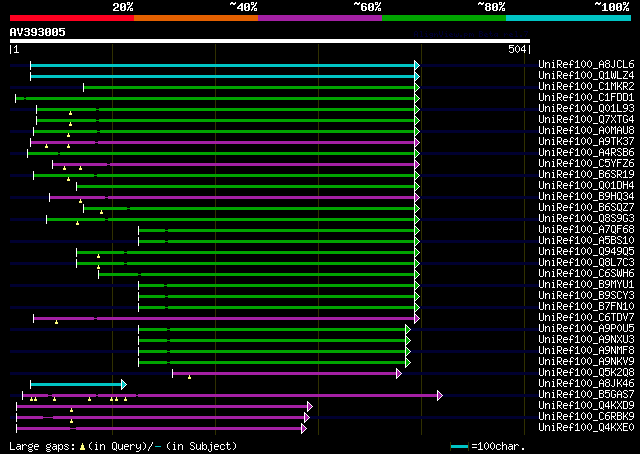Click the UniRef100_A8JCL6 label
This screenshot has height=454, width=640.
(586, 65)
